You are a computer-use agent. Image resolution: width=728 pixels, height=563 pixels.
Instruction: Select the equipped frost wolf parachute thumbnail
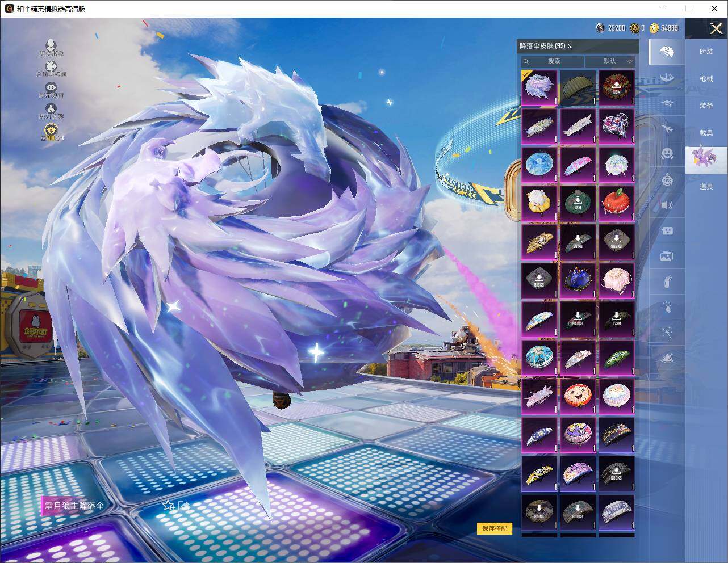[539, 88]
